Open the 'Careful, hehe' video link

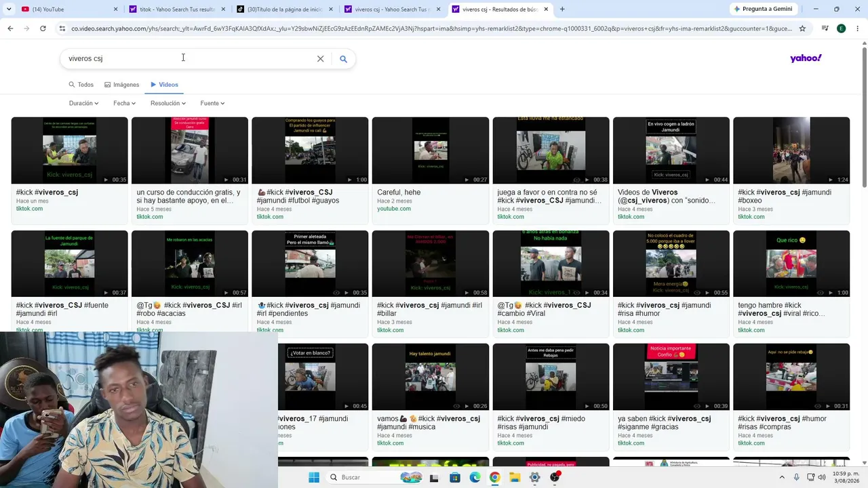point(399,192)
